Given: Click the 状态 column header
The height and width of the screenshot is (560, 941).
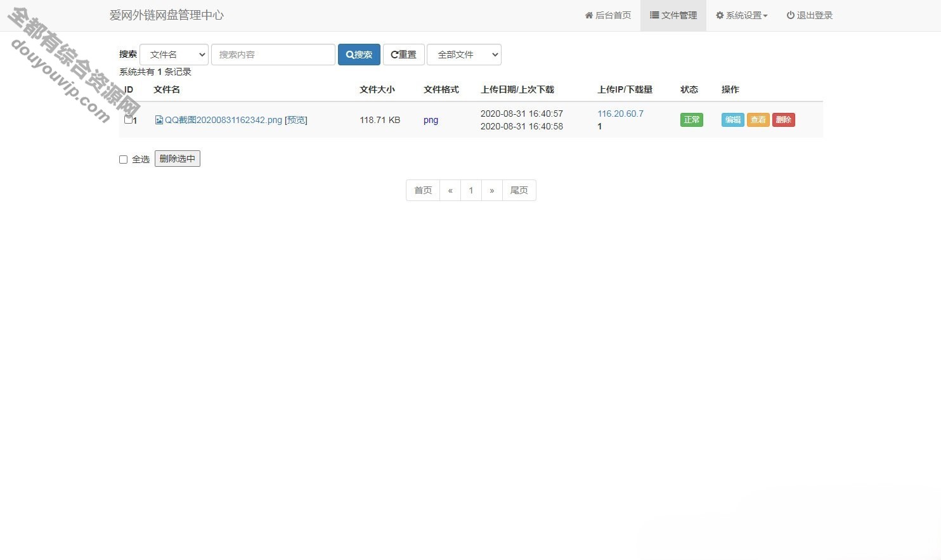Looking at the screenshot, I should click(689, 89).
